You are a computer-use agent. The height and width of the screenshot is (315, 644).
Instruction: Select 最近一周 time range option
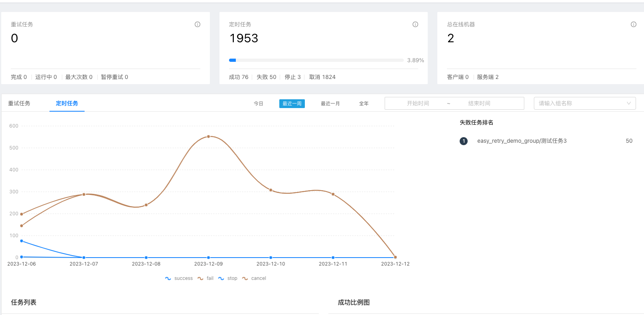tap(292, 104)
